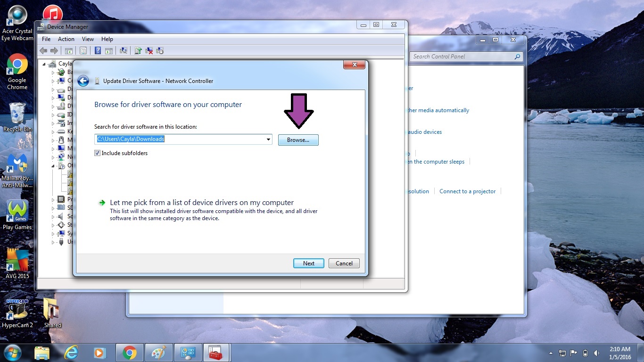This screenshot has height=362, width=644.
Task: Go back using the wizard's blue arrow
Action: pyautogui.click(x=83, y=81)
